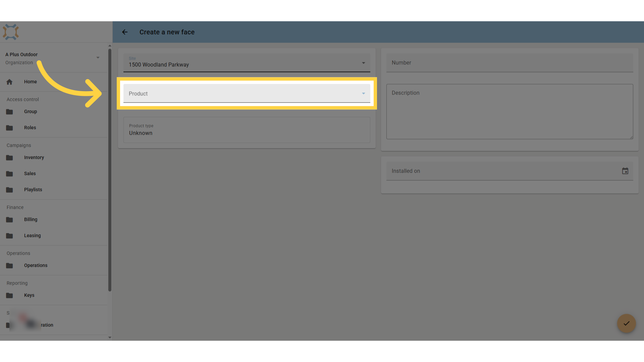Click the 'Reporting' section label
This screenshot has width=644, height=362.
pos(17,283)
